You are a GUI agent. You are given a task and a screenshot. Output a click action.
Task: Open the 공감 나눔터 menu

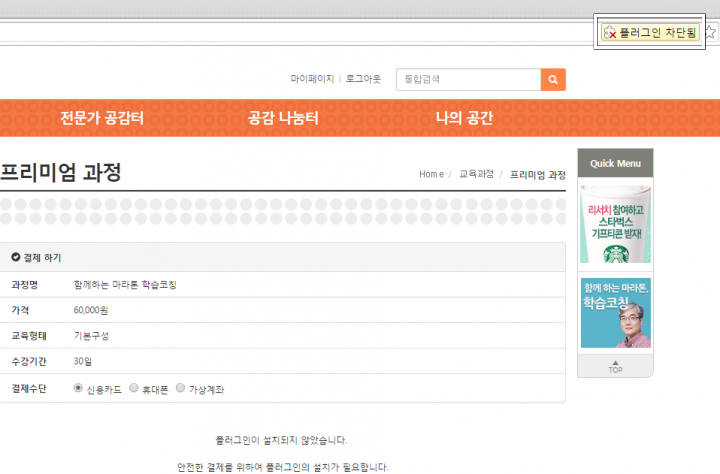283,118
